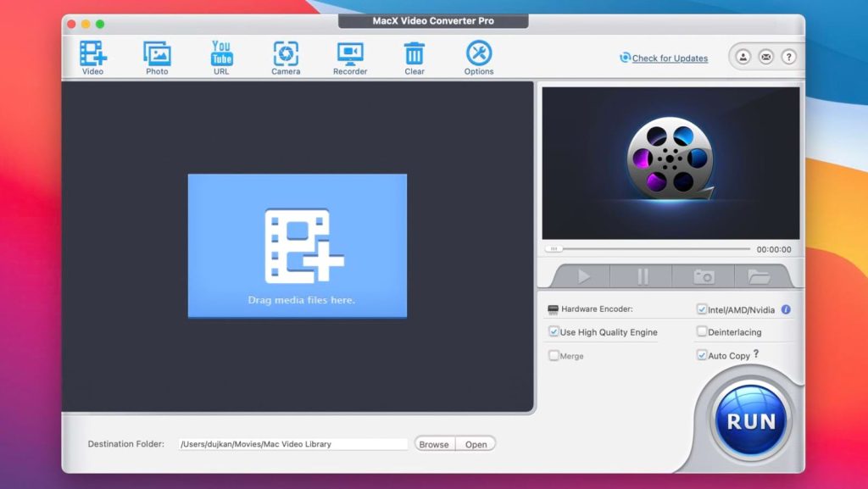Open the screen Recorder tool

[350, 58]
